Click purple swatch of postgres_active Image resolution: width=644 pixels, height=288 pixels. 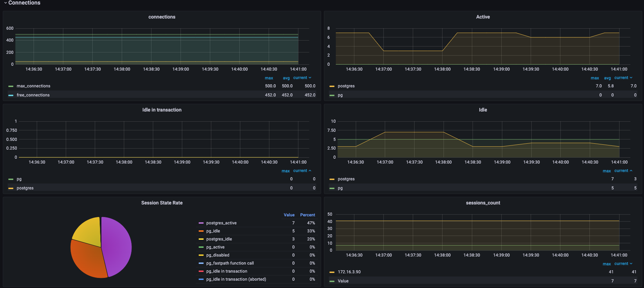click(201, 223)
